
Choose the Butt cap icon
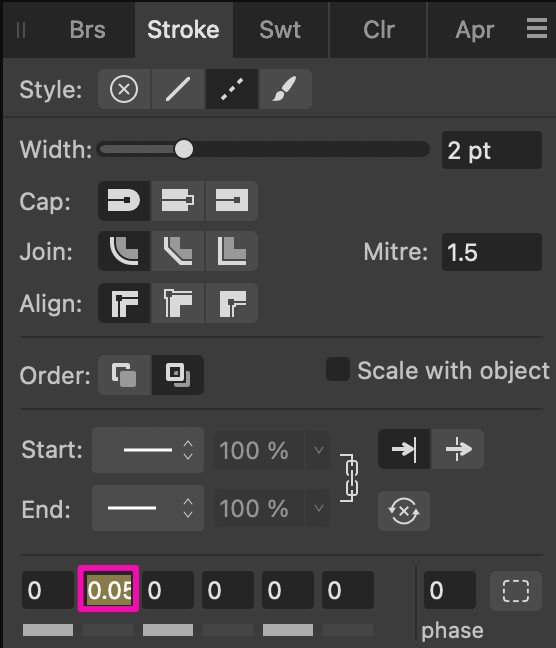(231, 201)
